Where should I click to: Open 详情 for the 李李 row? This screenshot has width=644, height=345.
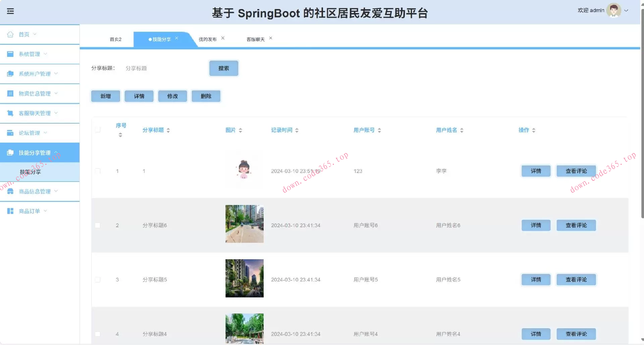(x=536, y=171)
